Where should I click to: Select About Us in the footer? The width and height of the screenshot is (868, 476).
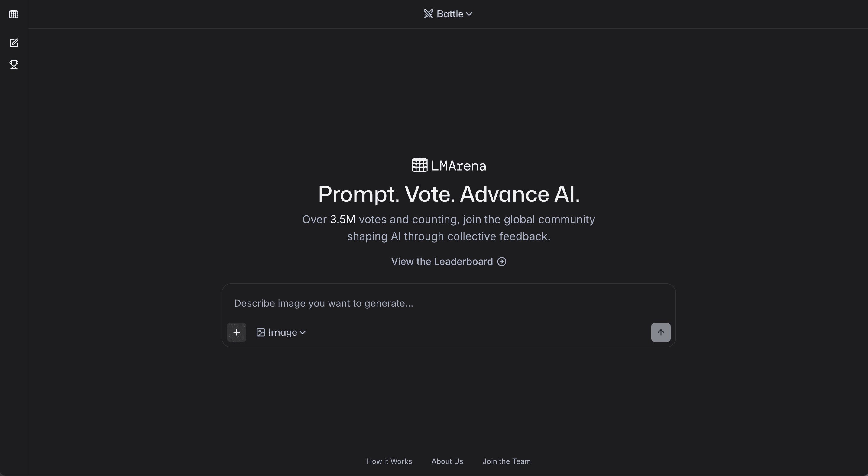click(x=447, y=461)
